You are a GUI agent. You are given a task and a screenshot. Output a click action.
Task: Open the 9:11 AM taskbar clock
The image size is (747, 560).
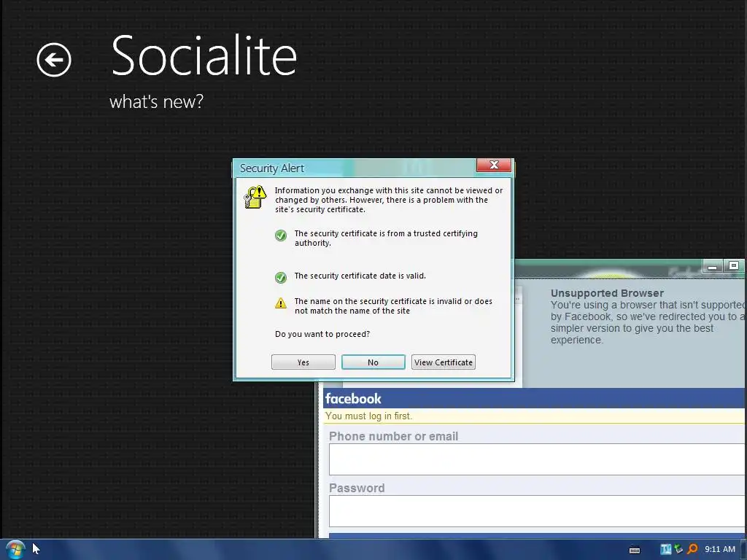point(720,549)
